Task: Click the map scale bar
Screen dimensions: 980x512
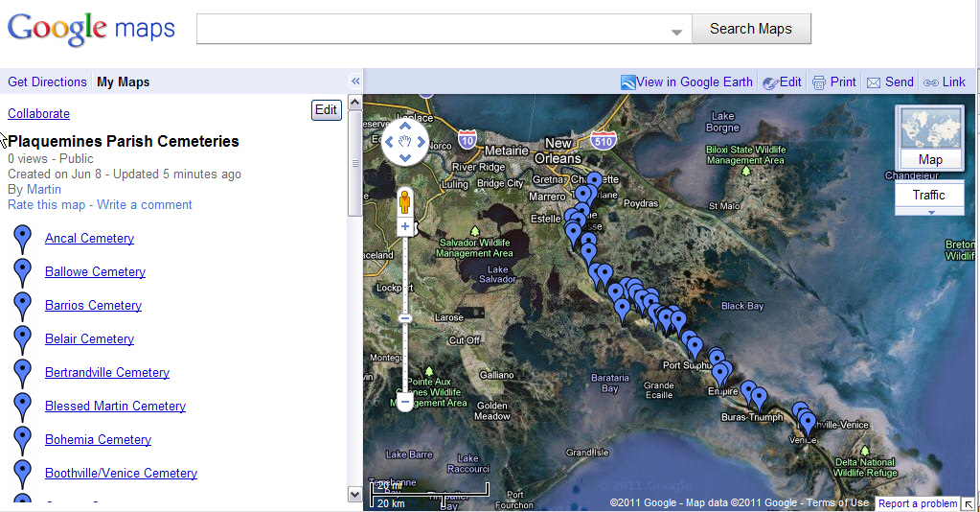Action: click(x=430, y=494)
